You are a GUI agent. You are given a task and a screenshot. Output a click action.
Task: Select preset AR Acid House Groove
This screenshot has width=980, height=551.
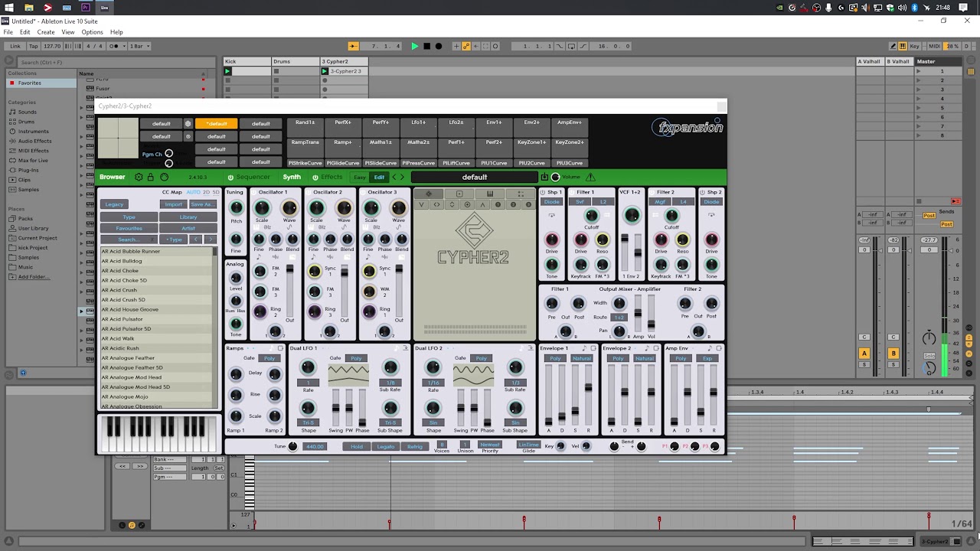(x=157, y=309)
